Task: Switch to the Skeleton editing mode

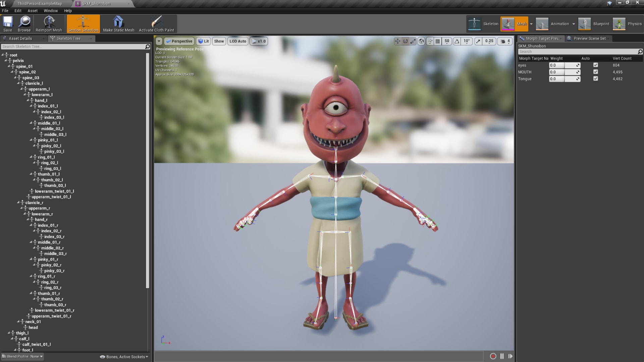Action: (482, 24)
